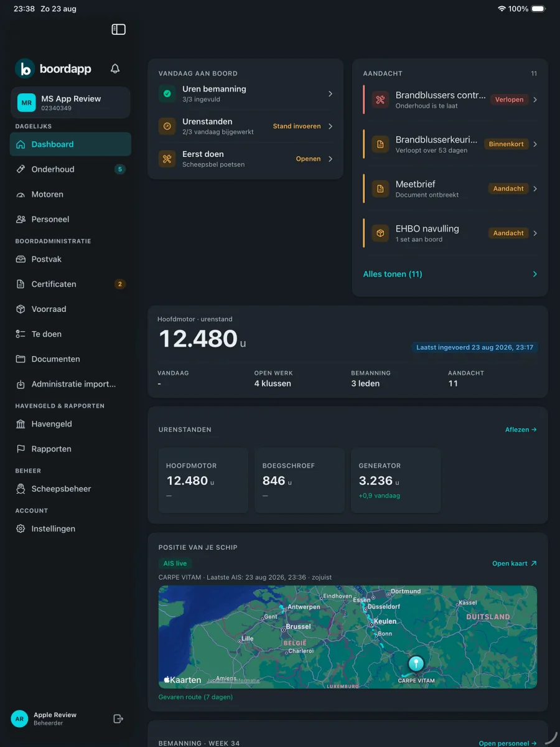Open the Dashboard menu item
Image resolution: width=560 pixels, height=747 pixels.
pyautogui.click(x=70, y=144)
